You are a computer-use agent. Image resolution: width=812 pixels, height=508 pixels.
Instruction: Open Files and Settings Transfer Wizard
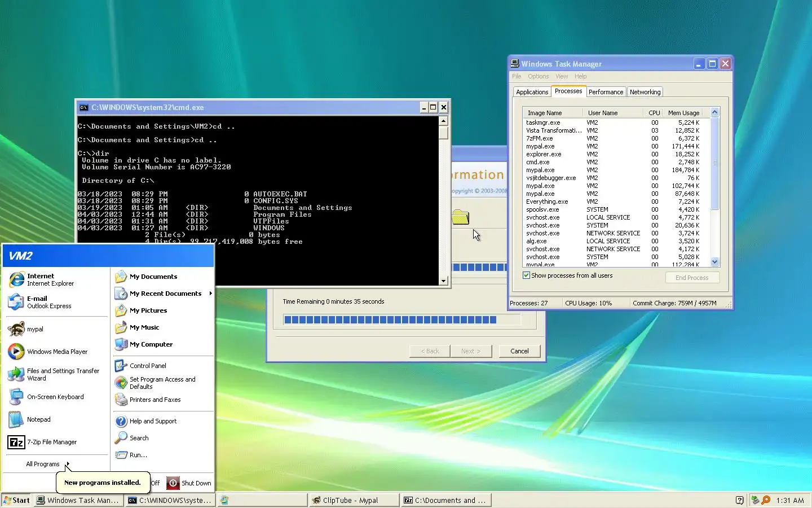[55, 374]
